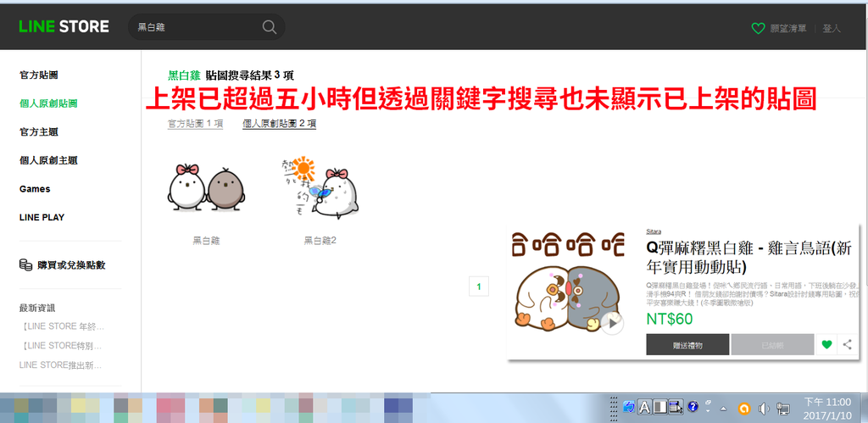Image resolution: width=868 pixels, height=423 pixels.
Task: Click the coins icon beside 購買或兌換點數
Action: coord(25,264)
